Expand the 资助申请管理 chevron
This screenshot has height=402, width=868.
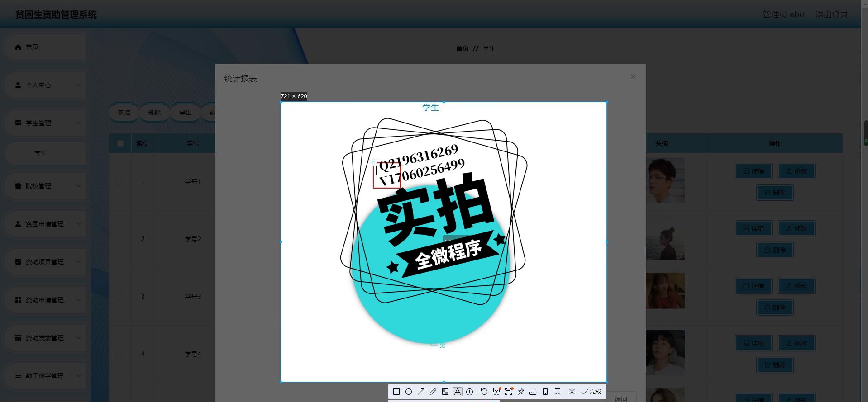[x=79, y=300]
